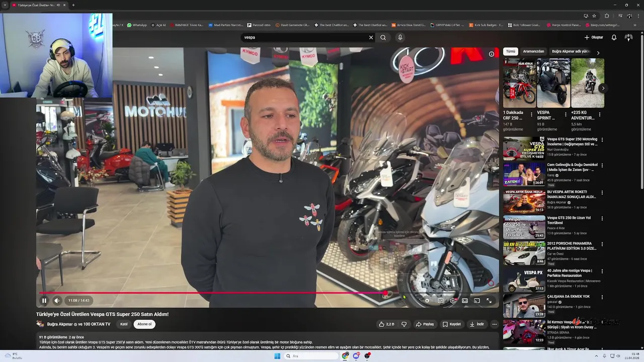The width and height of the screenshot is (644, 362).
Task: Open the Kick Sub Badges bookmark
Action: (x=486, y=25)
